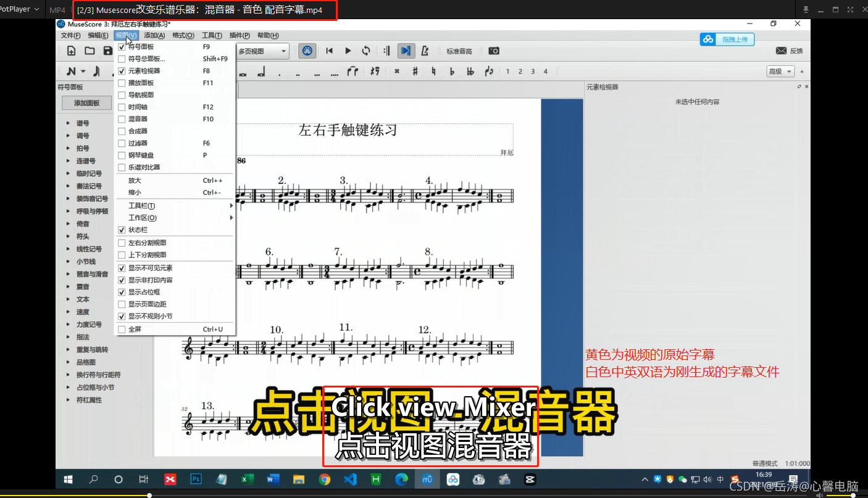Toggle MIDI input button in toolbar
Screen dimensions: 868x498
(307, 51)
